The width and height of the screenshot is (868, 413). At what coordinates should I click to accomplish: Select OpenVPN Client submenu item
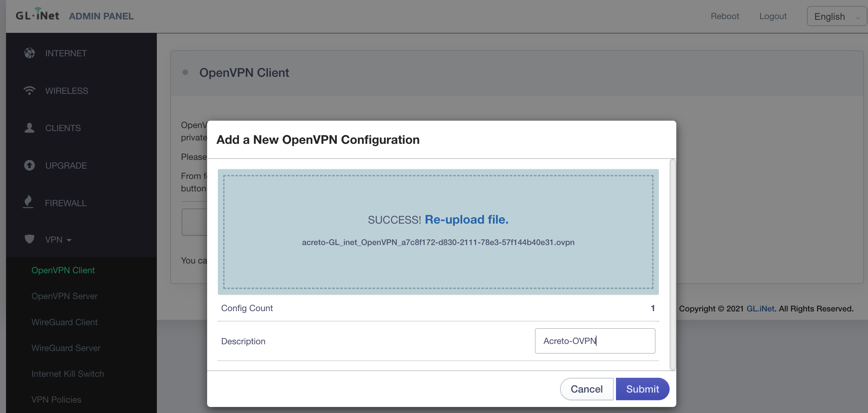point(63,270)
